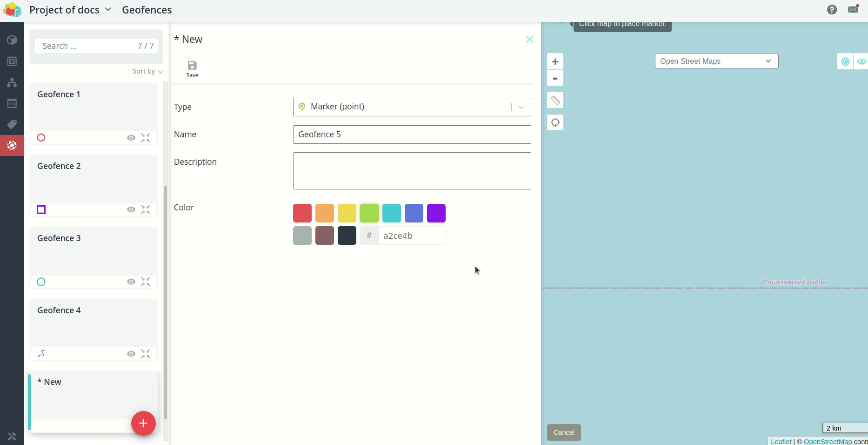Open the help question mark icon
The height and width of the screenshot is (445, 868).
832,10
